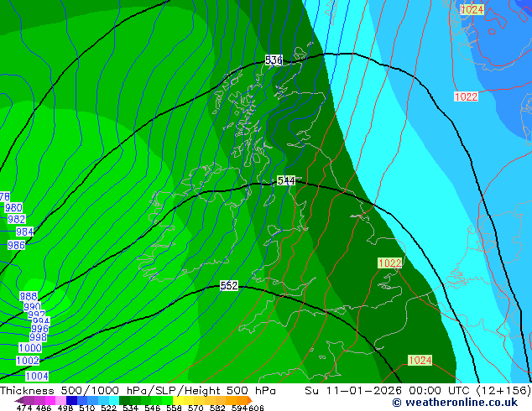The height and width of the screenshot is (411, 532).
Task: Select the blue 1002 isobar label
Action: tap(28, 361)
